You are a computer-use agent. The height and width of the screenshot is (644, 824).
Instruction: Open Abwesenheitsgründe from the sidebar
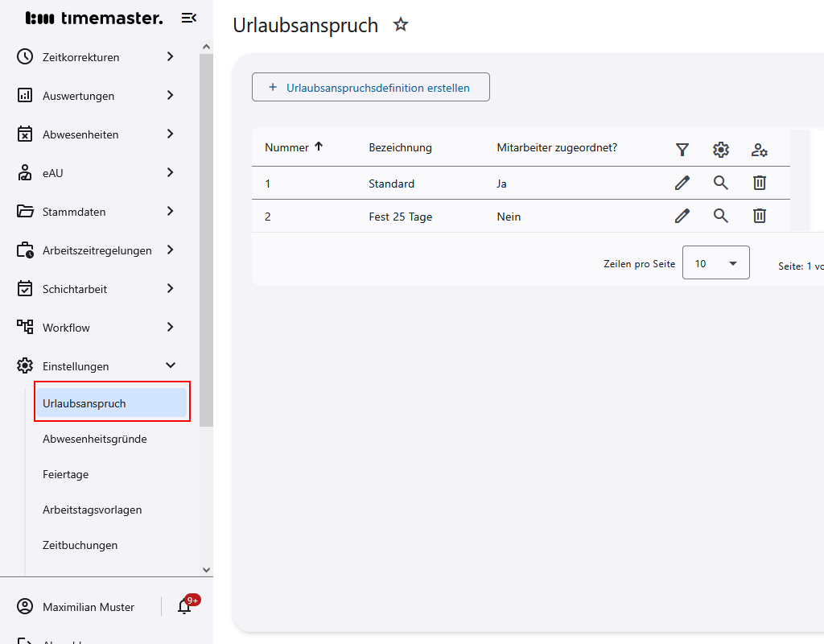94,439
